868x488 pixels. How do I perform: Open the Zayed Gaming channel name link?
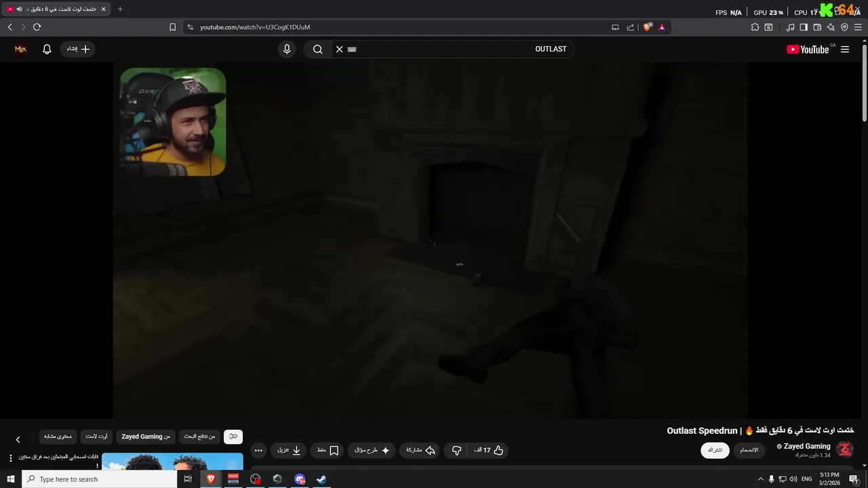[x=807, y=446]
